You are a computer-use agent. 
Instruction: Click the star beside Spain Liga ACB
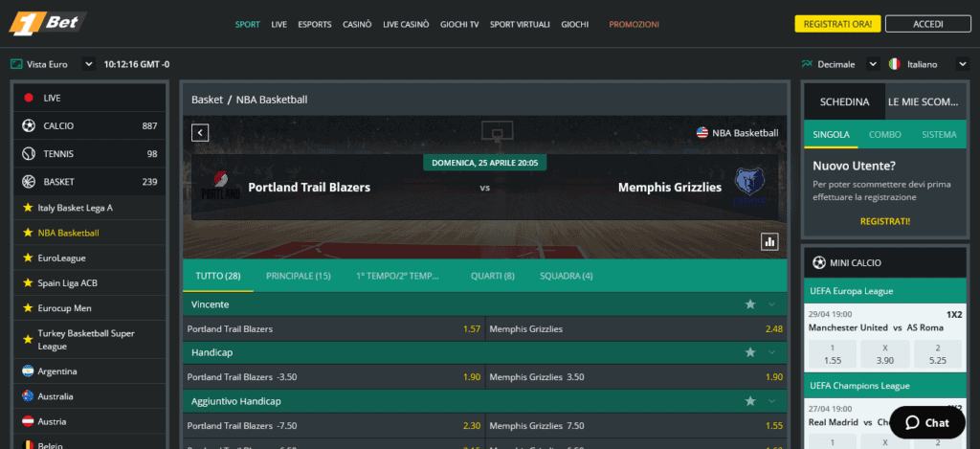tap(28, 282)
